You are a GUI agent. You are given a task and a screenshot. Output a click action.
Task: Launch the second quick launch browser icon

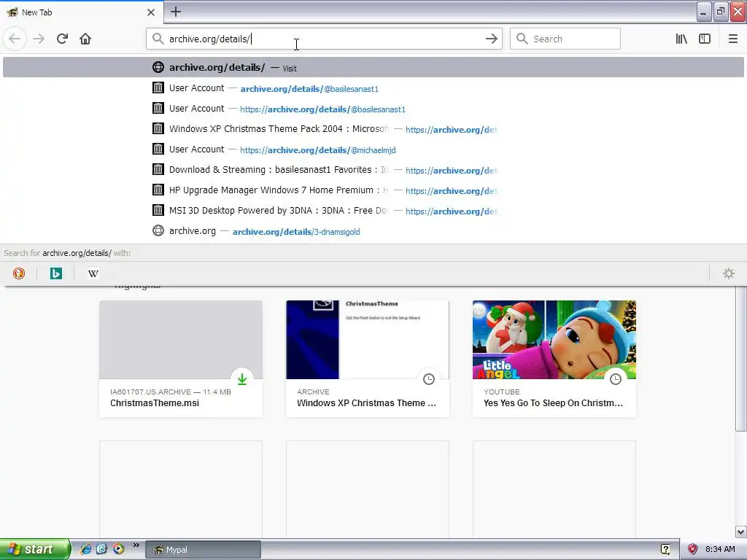coord(102,549)
